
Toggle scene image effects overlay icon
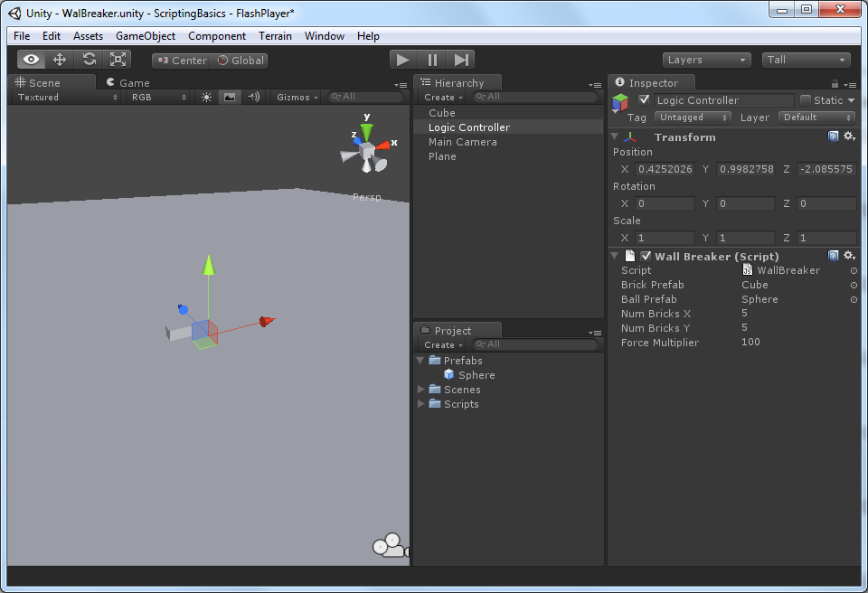pos(229,97)
